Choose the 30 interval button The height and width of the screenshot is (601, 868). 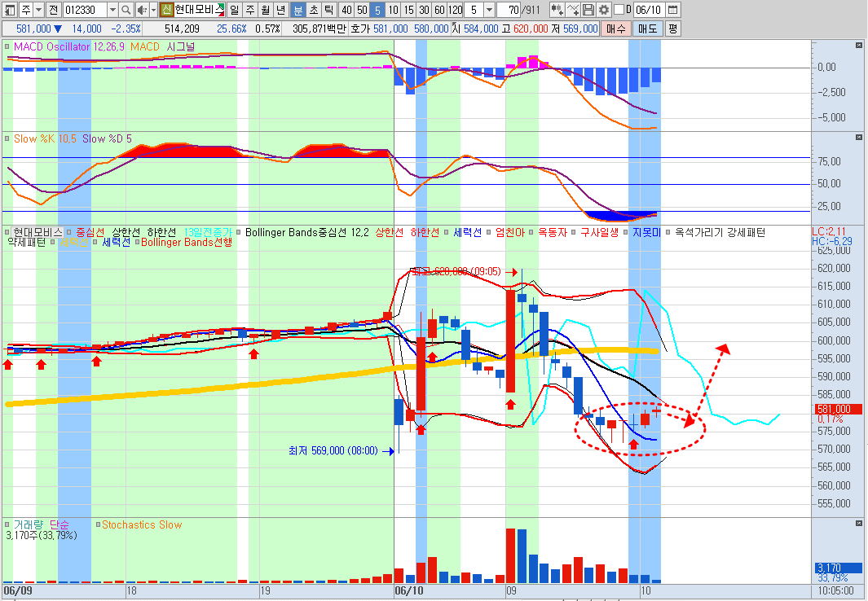point(424,10)
